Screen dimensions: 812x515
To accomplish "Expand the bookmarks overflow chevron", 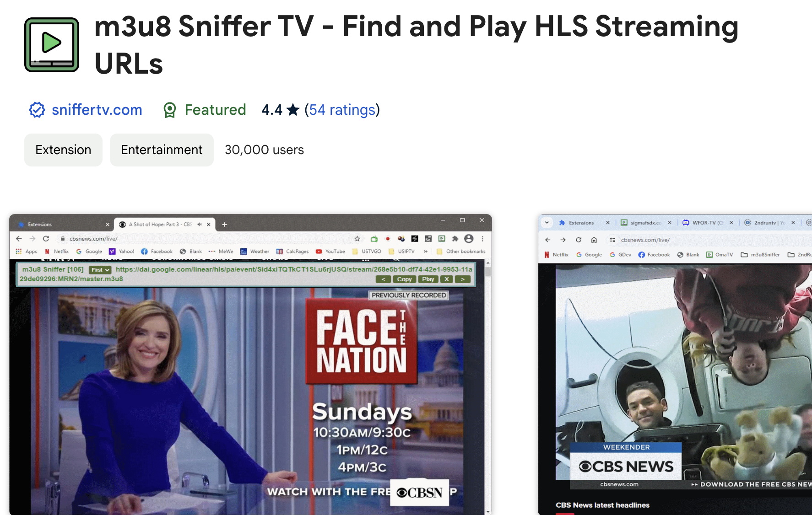I will 426,252.
